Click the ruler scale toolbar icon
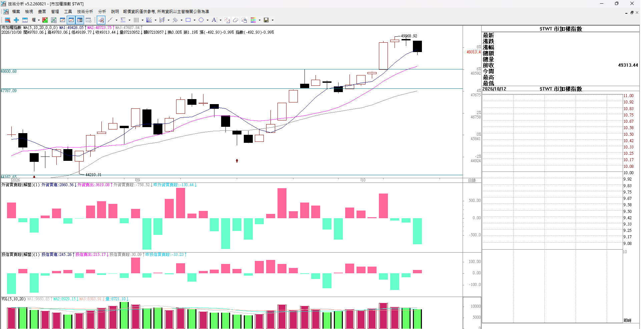 pos(25,20)
